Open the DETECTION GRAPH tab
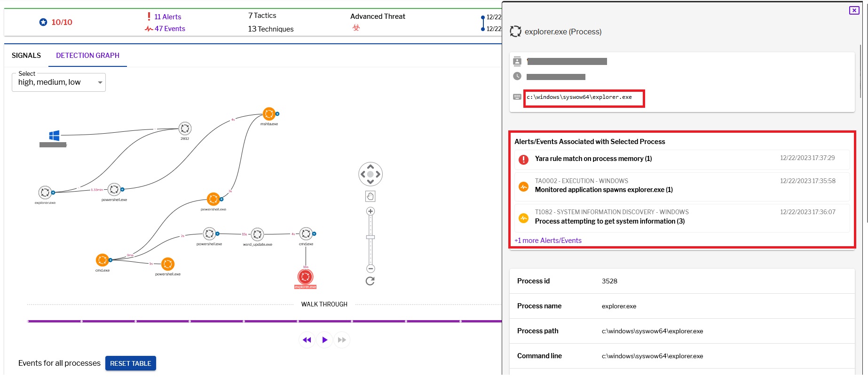This screenshot has width=868, height=378. click(x=87, y=56)
